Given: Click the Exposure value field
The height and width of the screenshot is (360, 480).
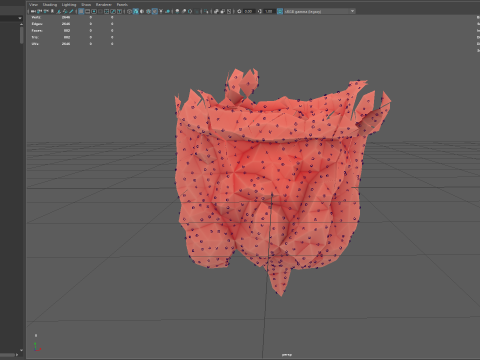Looking at the screenshot, I should click(249, 11).
